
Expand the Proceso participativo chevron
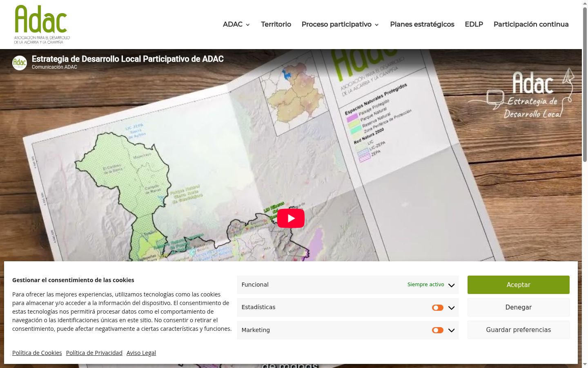(x=376, y=25)
